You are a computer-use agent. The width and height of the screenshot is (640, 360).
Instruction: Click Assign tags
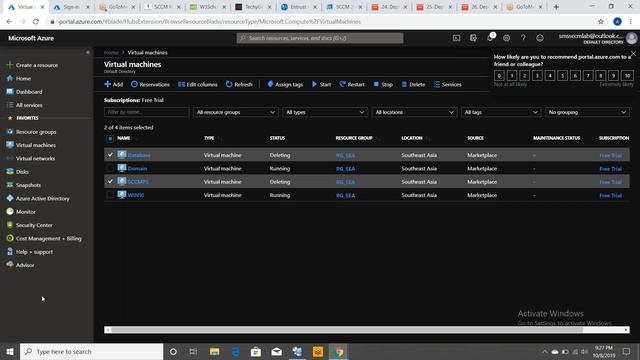click(285, 84)
